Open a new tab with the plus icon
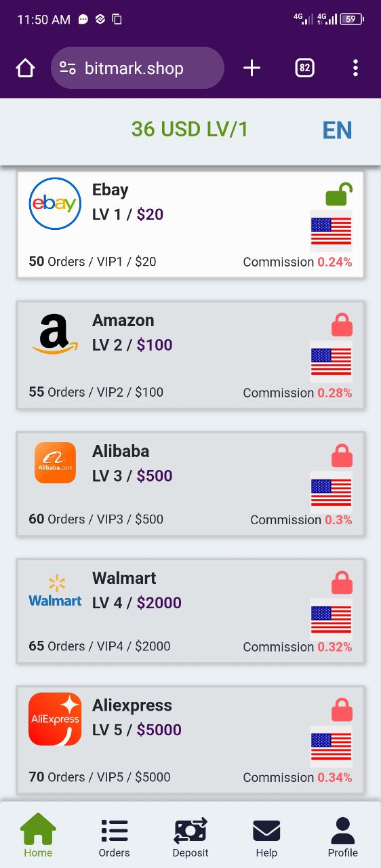This screenshot has width=381, height=868. coord(252,68)
